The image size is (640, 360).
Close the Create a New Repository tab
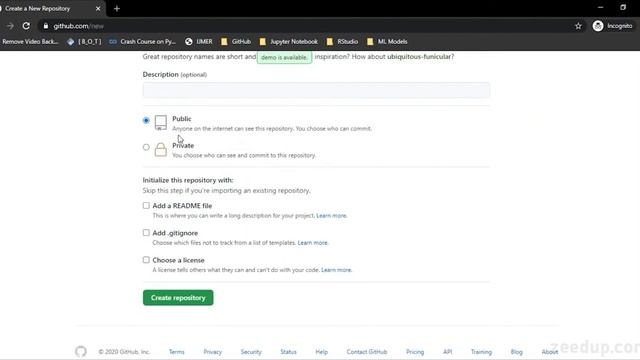point(98,9)
